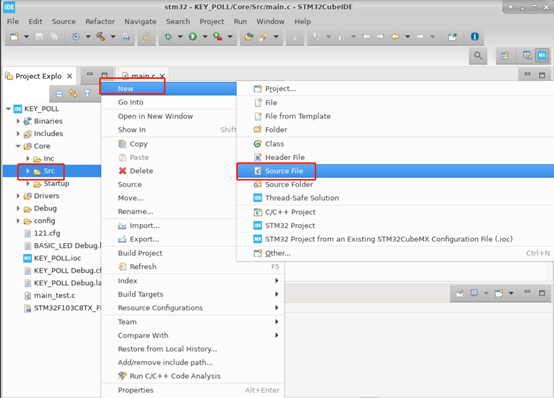The width and height of the screenshot is (554, 398).
Task: Minimize the Project Explorer view
Action: (90, 74)
